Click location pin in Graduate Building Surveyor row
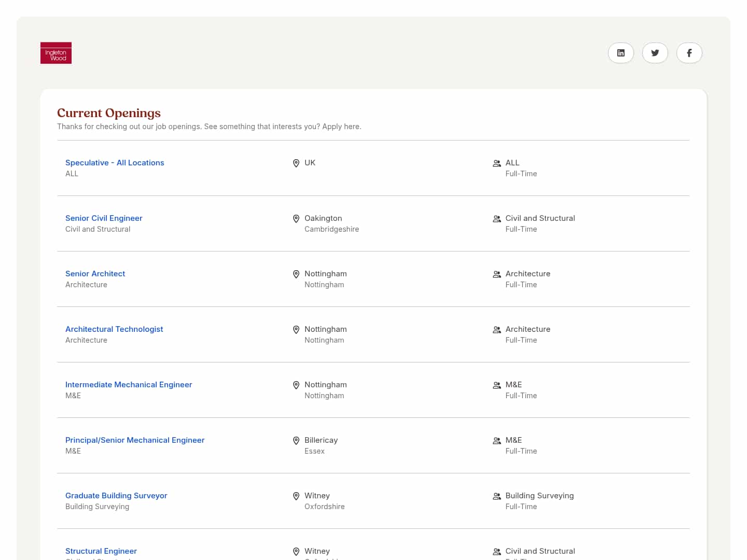747x560 pixels. pyautogui.click(x=296, y=496)
